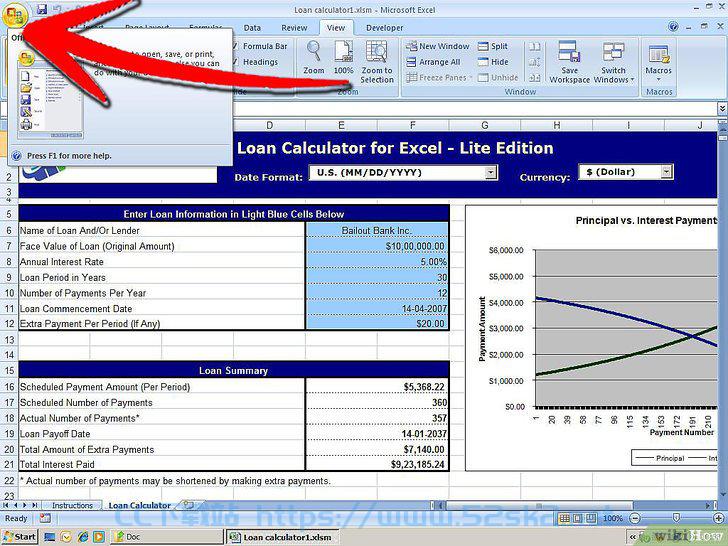Click the Bailout Bank Inc. cell
Screen dimensions: 728x546
(377, 230)
